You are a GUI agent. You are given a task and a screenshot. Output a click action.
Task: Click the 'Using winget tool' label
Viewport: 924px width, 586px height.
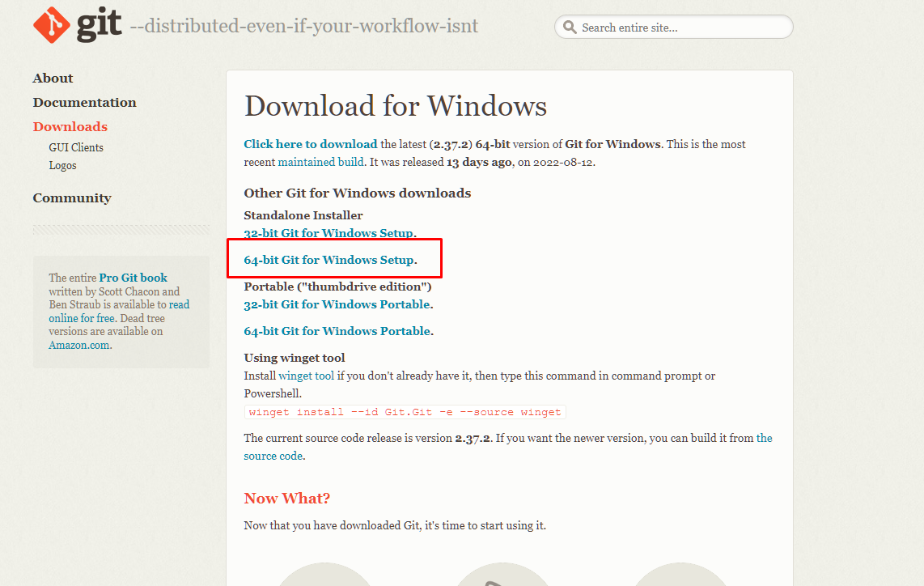click(295, 358)
